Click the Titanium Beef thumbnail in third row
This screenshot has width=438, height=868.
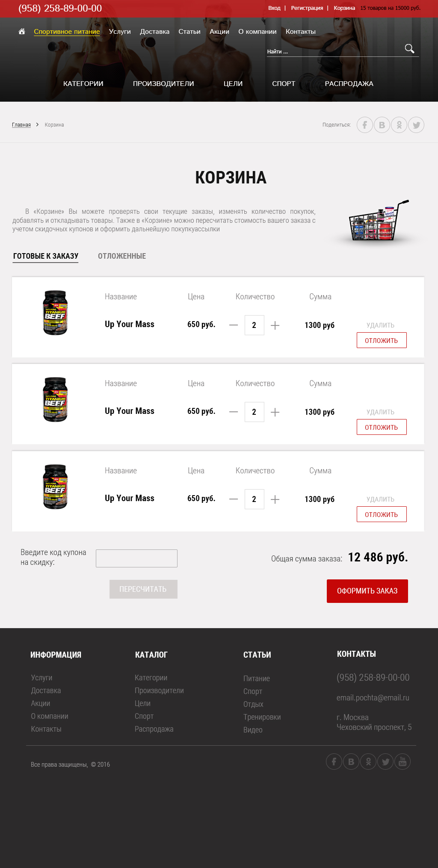pos(55,487)
